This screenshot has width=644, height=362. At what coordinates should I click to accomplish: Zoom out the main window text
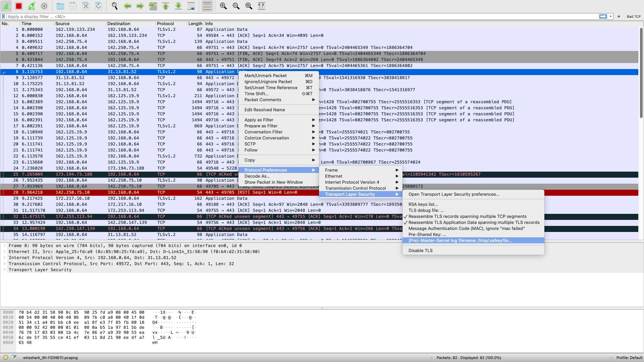point(236,6)
